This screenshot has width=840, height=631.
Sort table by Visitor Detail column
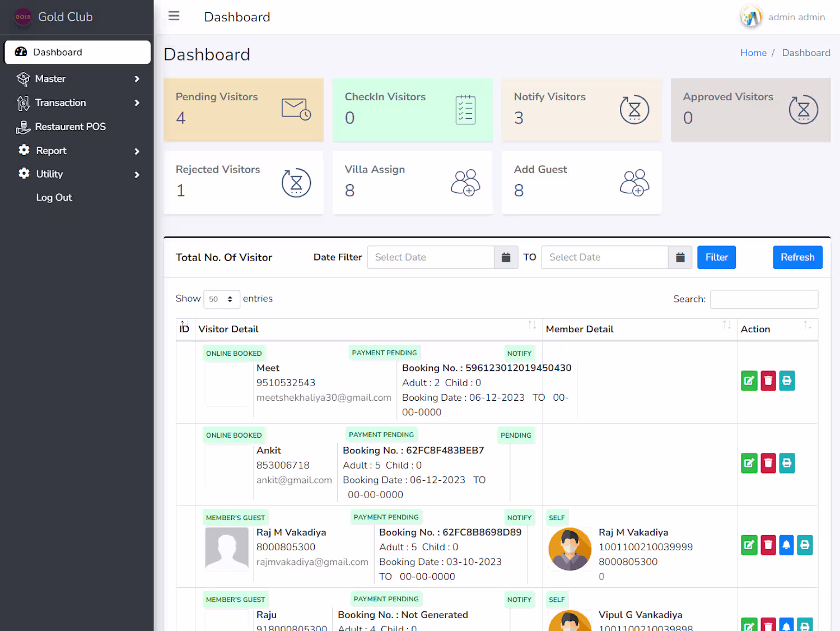[368, 329]
